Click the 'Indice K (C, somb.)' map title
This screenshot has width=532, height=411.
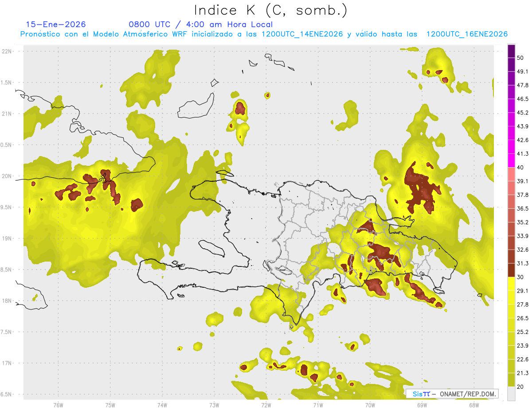[271, 10]
